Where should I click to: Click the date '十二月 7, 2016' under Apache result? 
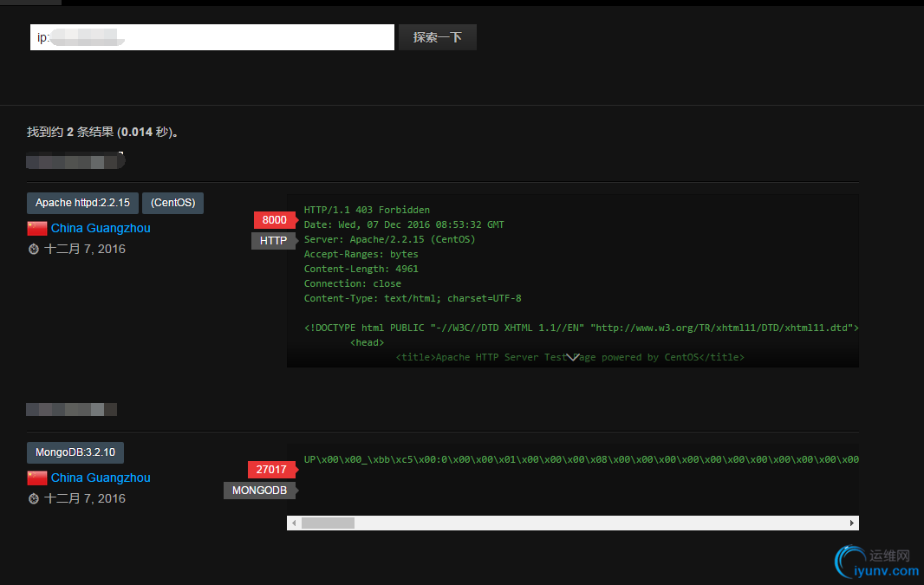pos(85,250)
